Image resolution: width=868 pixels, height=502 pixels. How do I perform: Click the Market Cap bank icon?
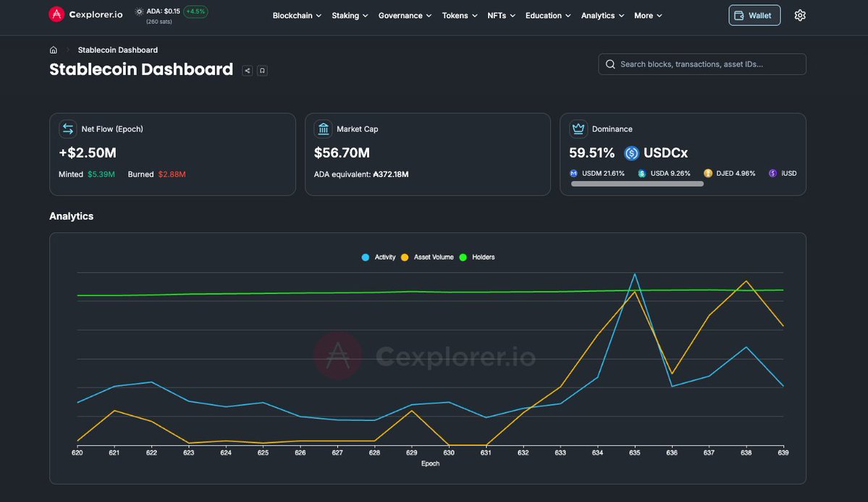(324, 129)
